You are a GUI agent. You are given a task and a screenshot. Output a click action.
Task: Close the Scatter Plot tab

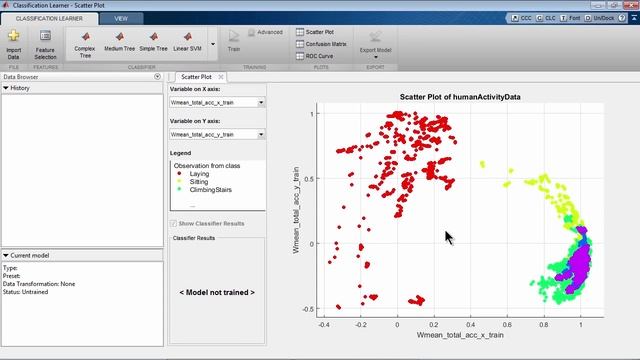click(x=221, y=77)
